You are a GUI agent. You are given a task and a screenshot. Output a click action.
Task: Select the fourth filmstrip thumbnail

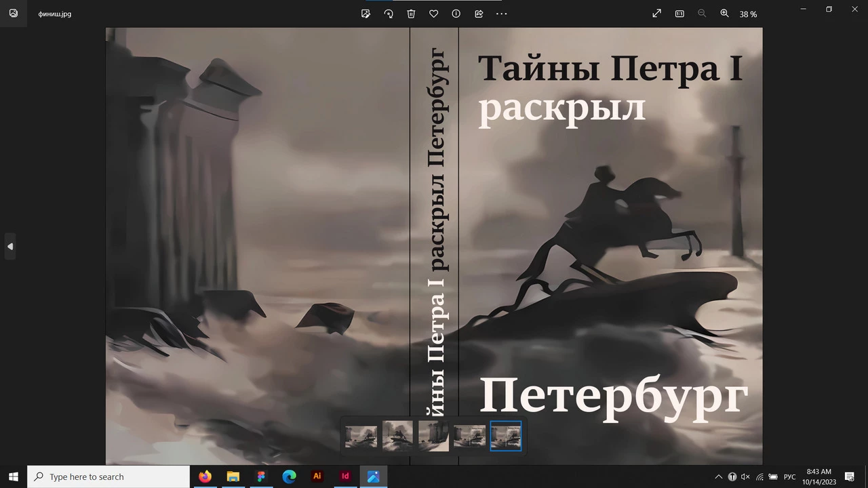[x=469, y=436]
